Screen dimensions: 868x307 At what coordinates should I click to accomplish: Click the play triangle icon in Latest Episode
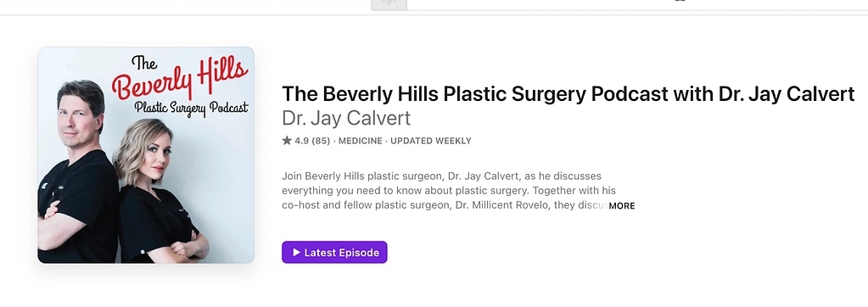(297, 252)
